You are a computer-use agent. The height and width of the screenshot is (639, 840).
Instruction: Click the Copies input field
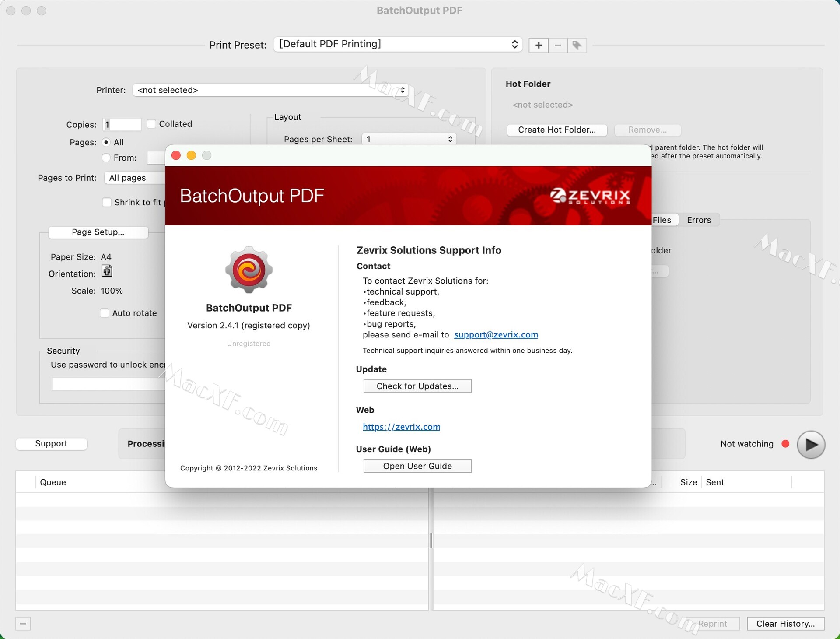[x=122, y=125]
